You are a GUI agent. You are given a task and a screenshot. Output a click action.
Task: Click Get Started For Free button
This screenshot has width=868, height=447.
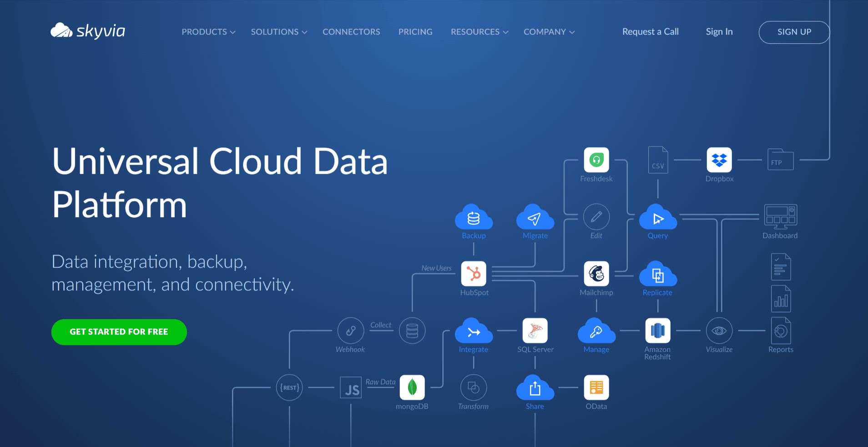pyautogui.click(x=119, y=332)
